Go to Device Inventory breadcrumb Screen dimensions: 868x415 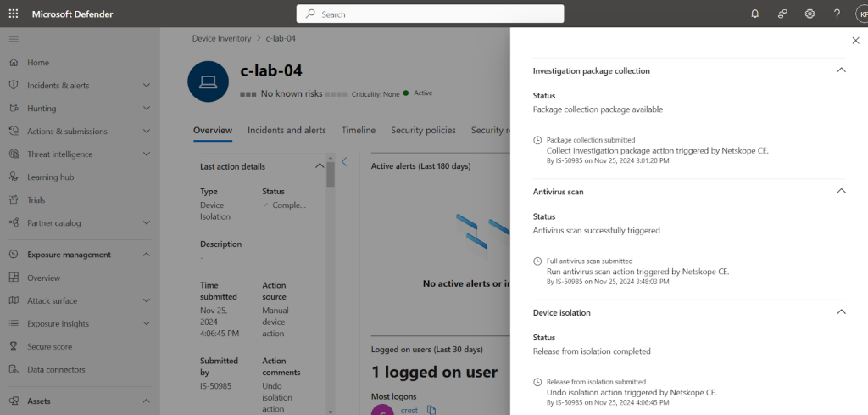tap(221, 39)
